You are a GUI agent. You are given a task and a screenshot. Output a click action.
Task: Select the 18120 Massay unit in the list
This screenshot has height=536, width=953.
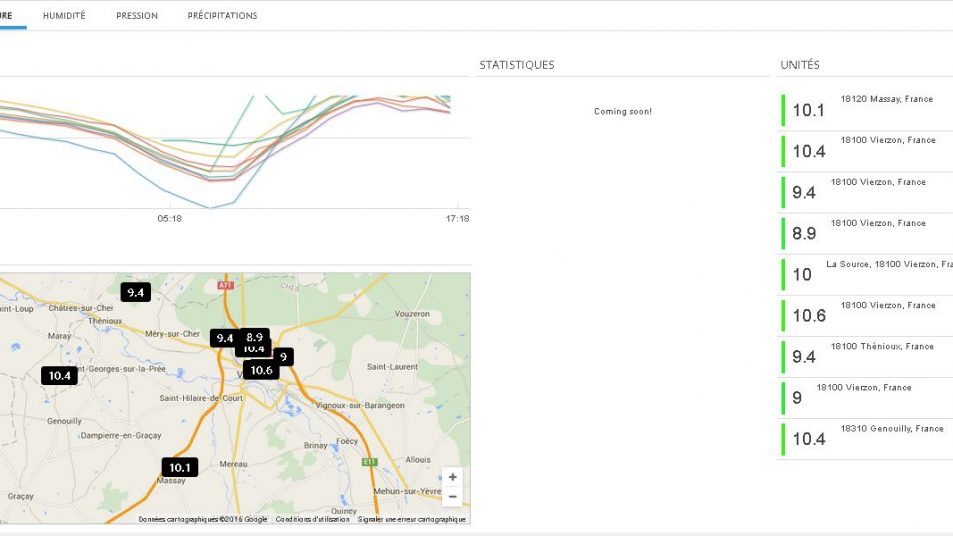pos(866,109)
